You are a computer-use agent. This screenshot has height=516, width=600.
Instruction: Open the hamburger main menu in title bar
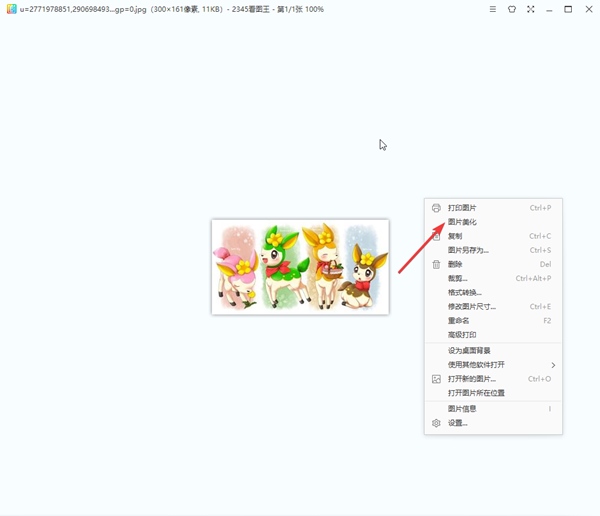click(492, 9)
